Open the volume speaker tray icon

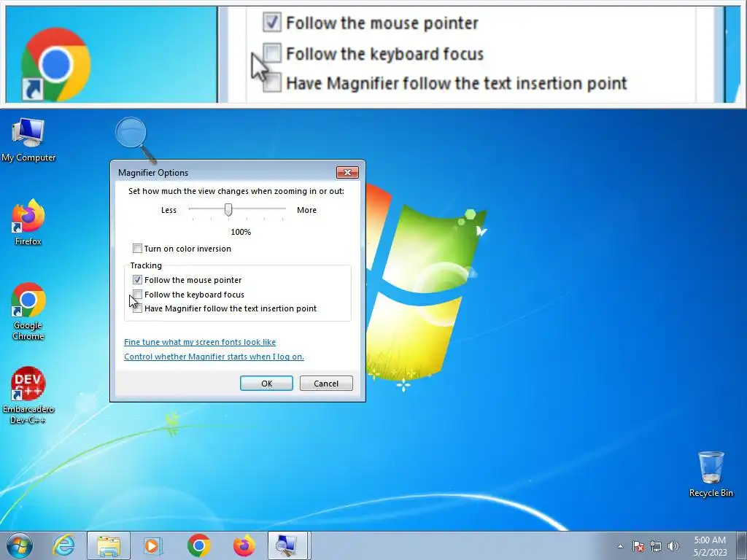673,546
